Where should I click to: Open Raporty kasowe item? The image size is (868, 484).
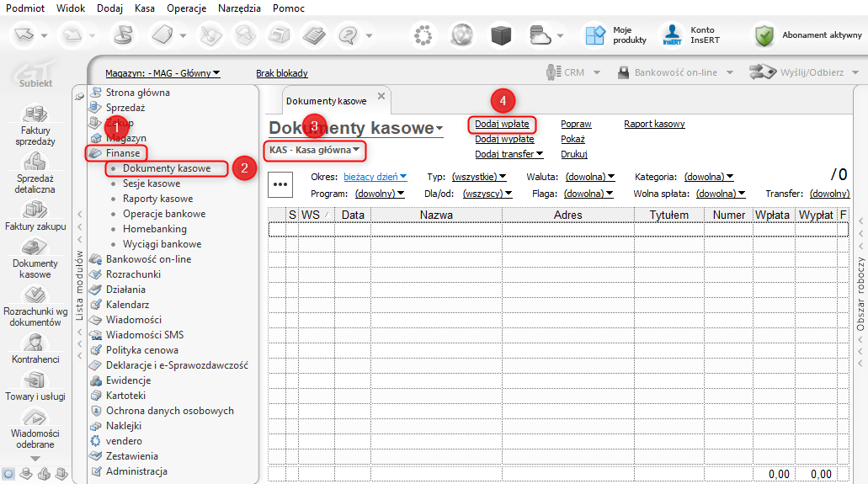click(x=157, y=199)
